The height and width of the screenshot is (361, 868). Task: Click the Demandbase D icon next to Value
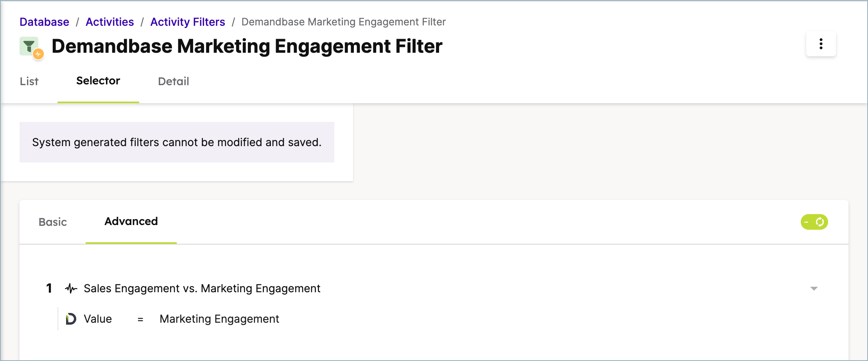pyautogui.click(x=71, y=319)
